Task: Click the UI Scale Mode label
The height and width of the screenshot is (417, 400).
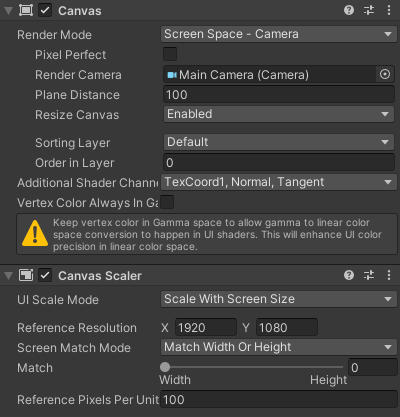Action: click(x=58, y=300)
